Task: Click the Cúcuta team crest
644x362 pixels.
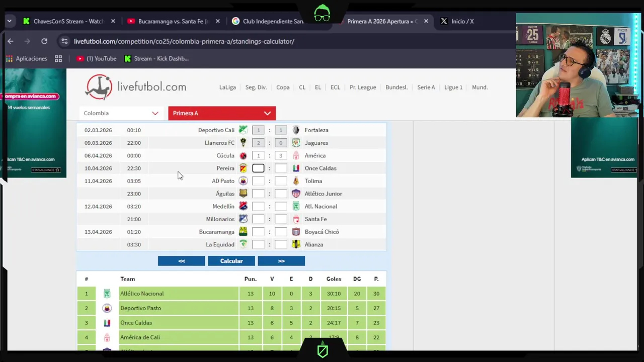Action: tap(243, 155)
